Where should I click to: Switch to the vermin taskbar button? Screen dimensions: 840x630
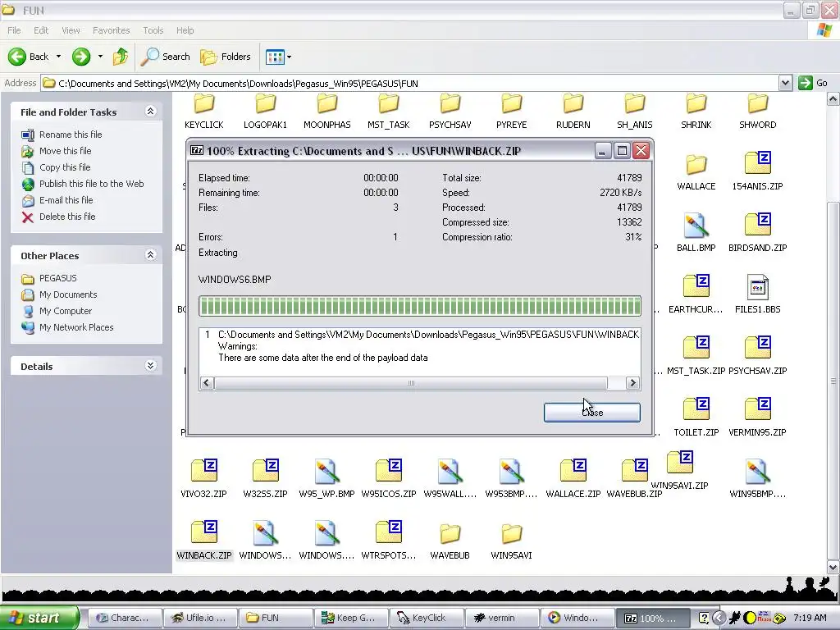click(502, 618)
